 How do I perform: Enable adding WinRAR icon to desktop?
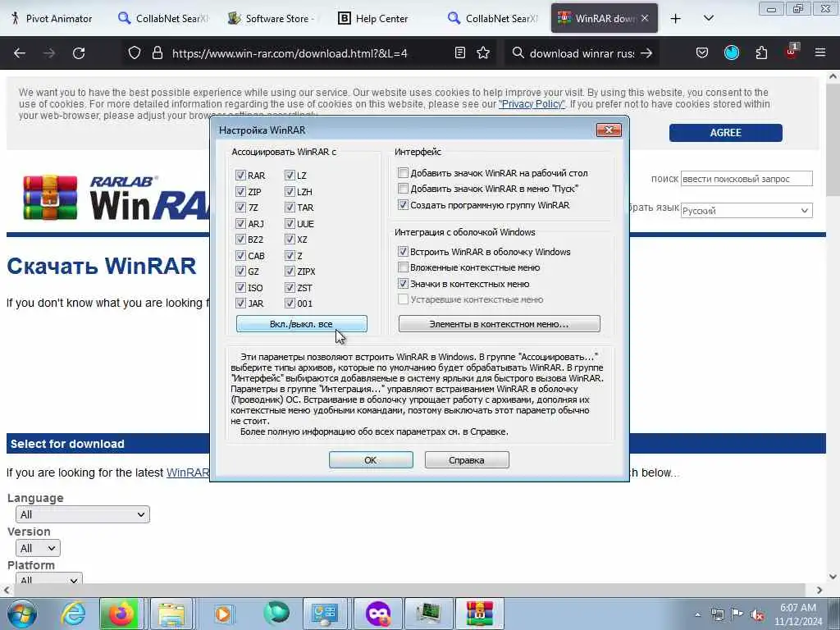click(x=403, y=172)
